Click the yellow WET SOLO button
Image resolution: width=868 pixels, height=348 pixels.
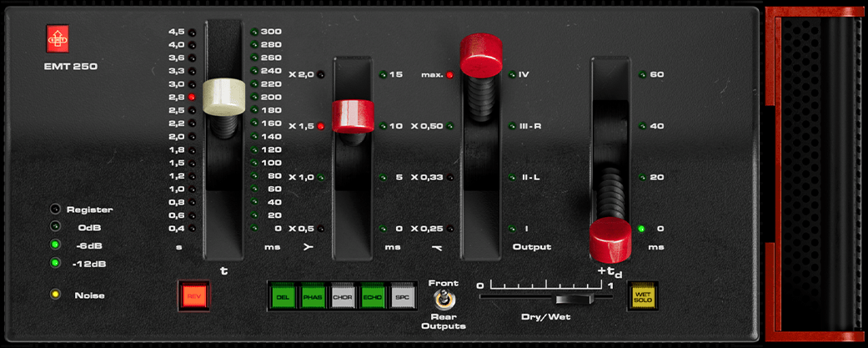click(643, 296)
